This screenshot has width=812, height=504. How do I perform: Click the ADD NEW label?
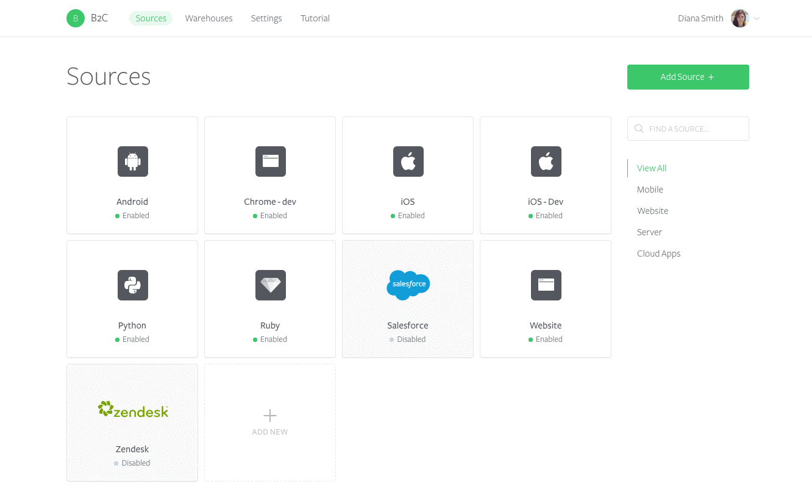click(270, 432)
